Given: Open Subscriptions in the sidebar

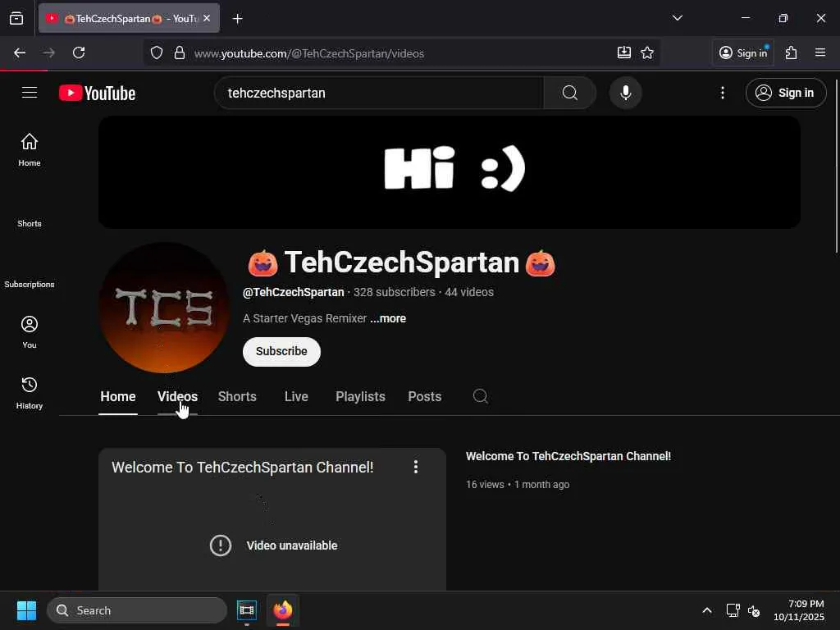Looking at the screenshot, I should click(30, 284).
